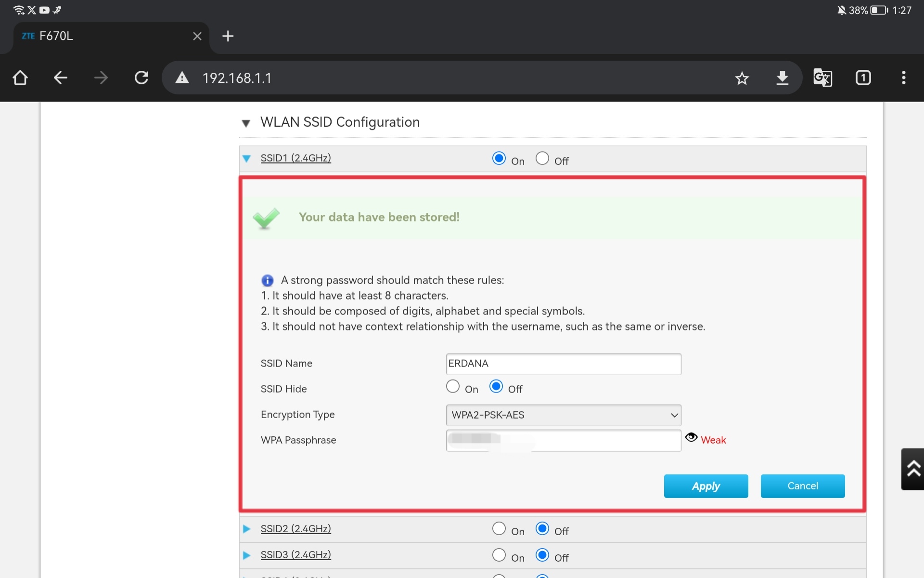Turn SSID2 (2.4GHz) On

[x=499, y=529]
